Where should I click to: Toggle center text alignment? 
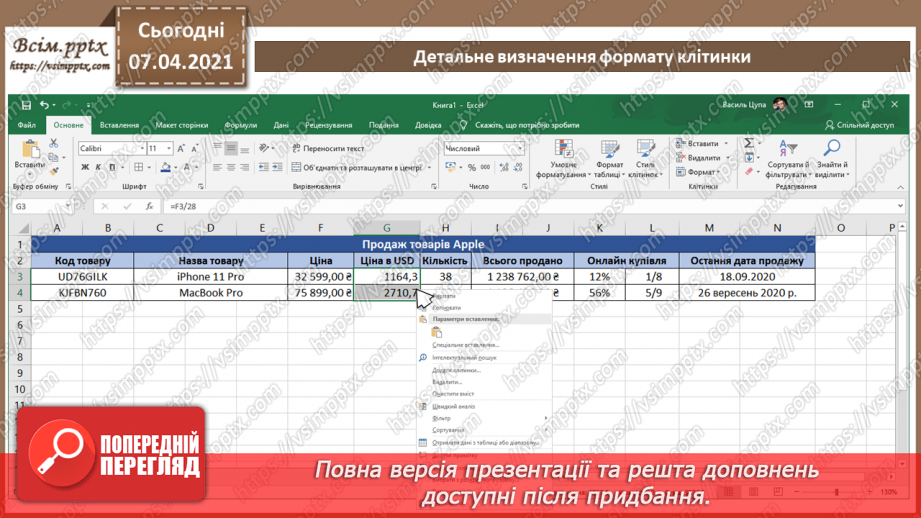pos(231,167)
